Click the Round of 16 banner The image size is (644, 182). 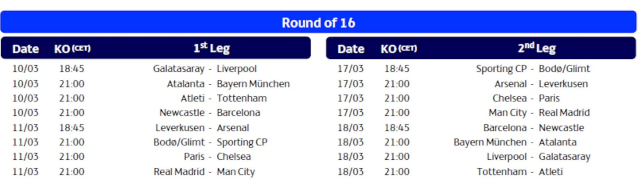click(318, 23)
